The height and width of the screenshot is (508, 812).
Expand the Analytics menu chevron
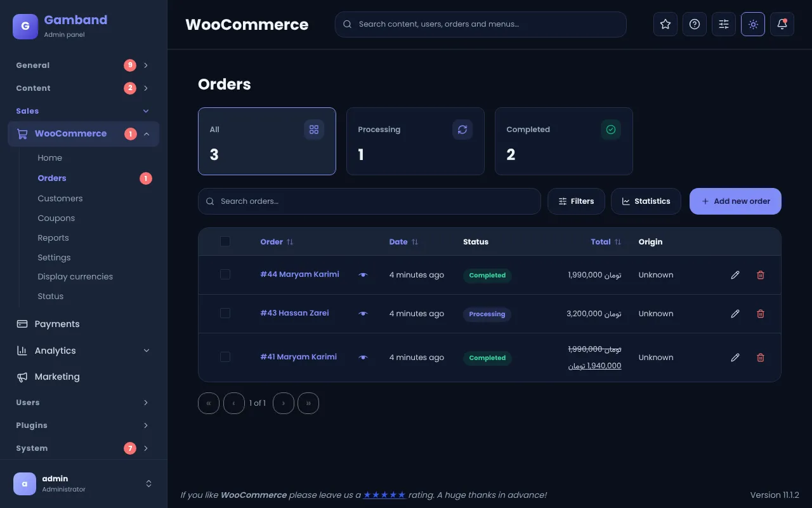click(x=147, y=351)
